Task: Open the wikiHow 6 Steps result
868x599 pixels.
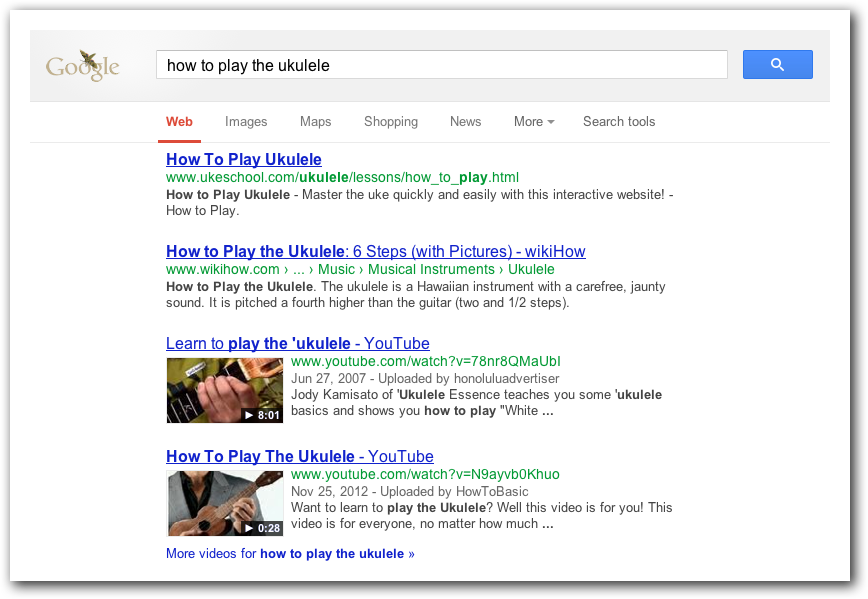Action: click(x=375, y=251)
